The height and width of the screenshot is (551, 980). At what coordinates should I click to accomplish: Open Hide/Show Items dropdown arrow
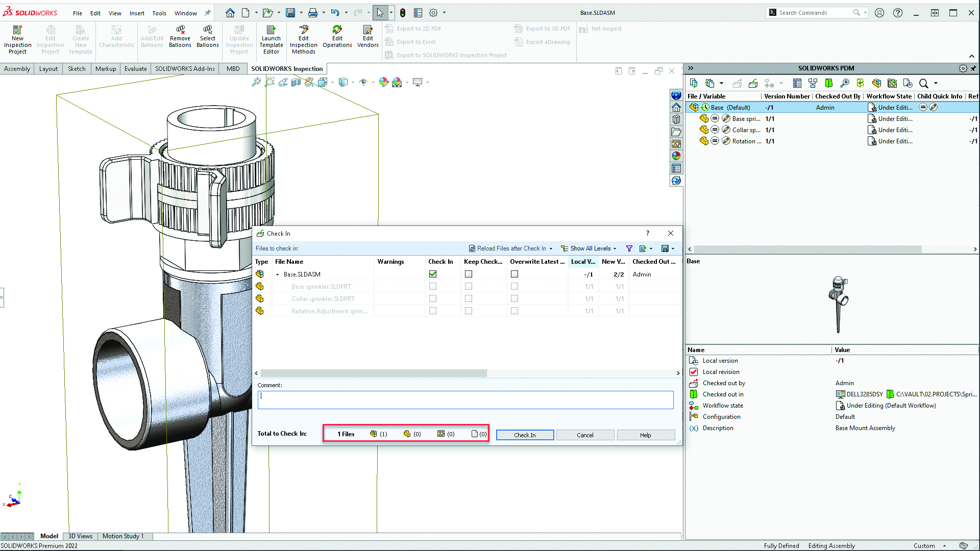(x=373, y=82)
